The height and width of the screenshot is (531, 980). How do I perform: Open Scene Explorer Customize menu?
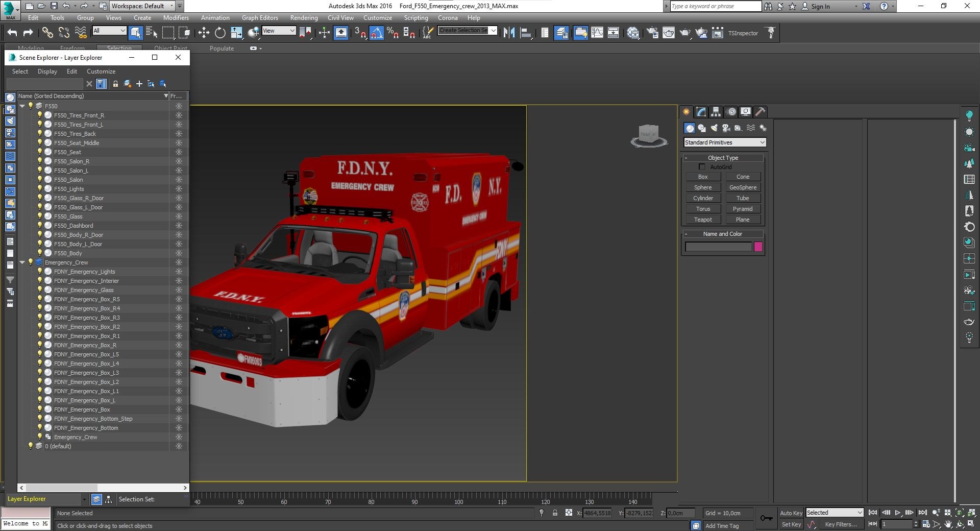pos(101,71)
